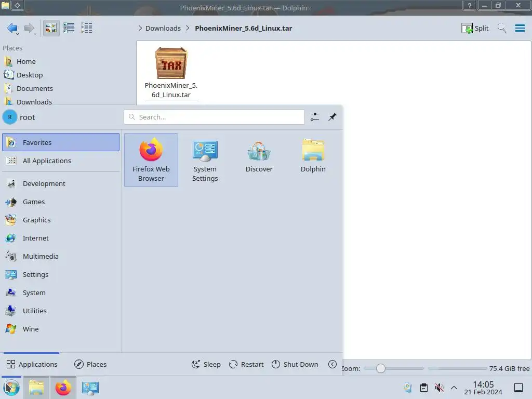Click the Split view button
Viewport: 532px width, 399px height.
[x=475, y=28]
